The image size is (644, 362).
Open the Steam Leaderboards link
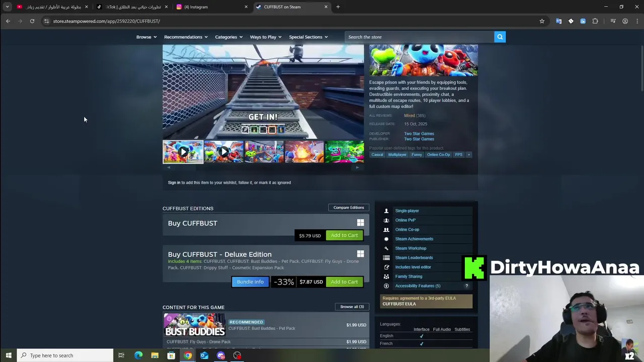(x=414, y=258)
